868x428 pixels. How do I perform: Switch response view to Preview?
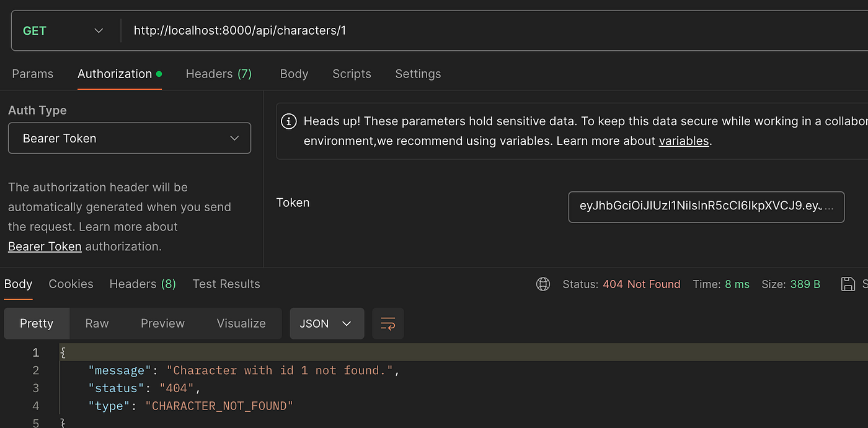[x=162, y=323]
